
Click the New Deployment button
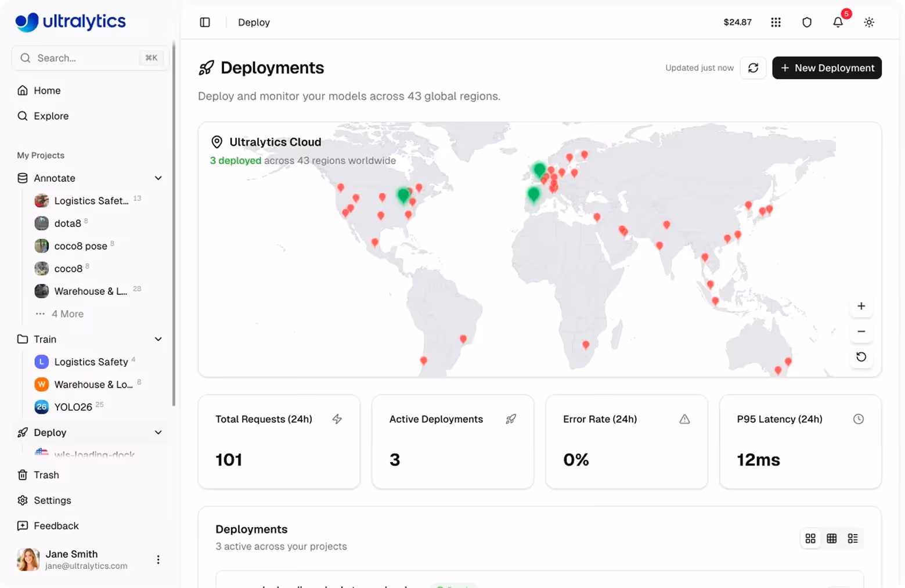827,68
